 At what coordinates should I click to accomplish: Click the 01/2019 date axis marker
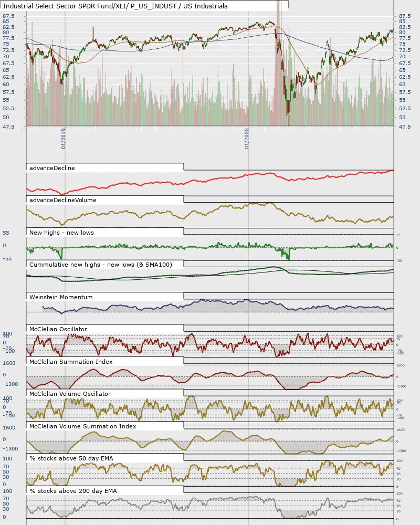[x=64, y=139]
